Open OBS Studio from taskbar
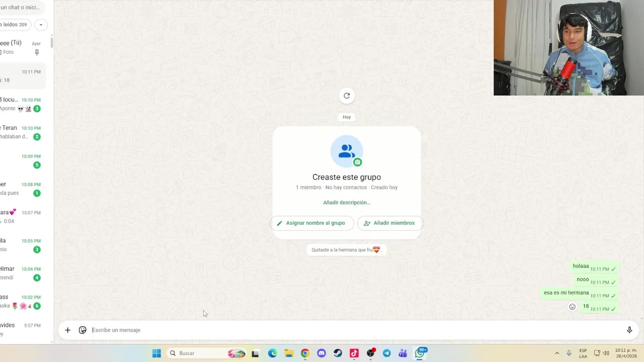The height and width of the screenshot is (362, 644). point(371,353)
